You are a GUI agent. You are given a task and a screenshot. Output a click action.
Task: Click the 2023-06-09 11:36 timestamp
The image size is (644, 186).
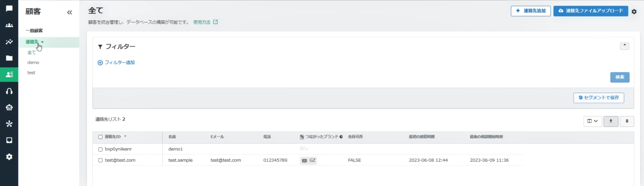click(x=489, y=160)
